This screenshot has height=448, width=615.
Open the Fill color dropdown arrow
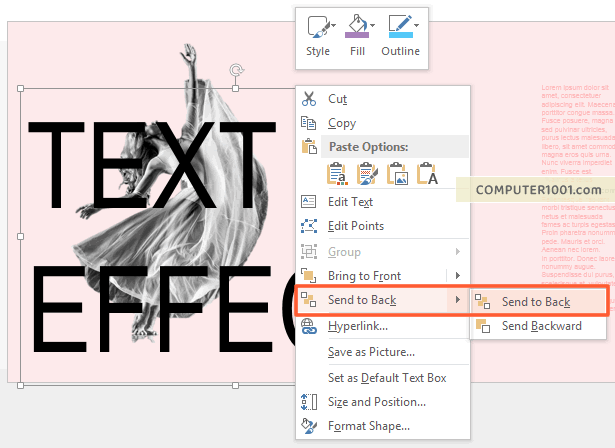(373, 25)
